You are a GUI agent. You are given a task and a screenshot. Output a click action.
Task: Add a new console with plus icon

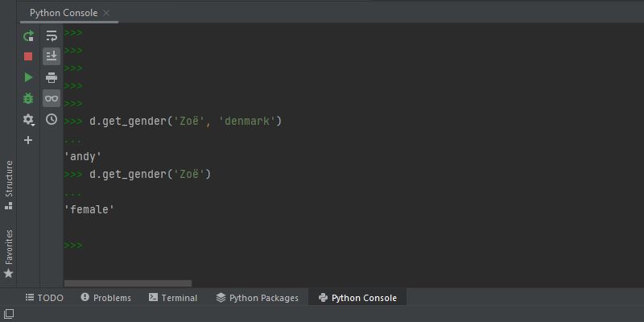click(28, 140)
